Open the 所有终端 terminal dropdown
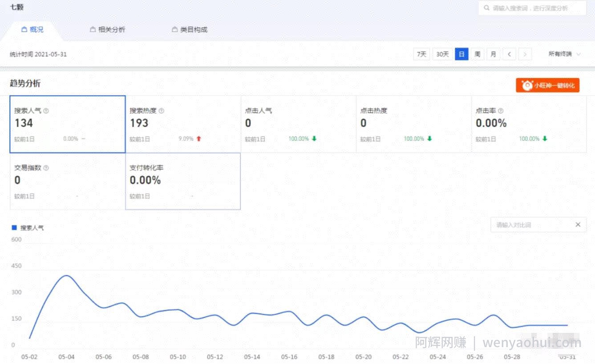The height and width of the screenshot is (364, 595). 564,54
